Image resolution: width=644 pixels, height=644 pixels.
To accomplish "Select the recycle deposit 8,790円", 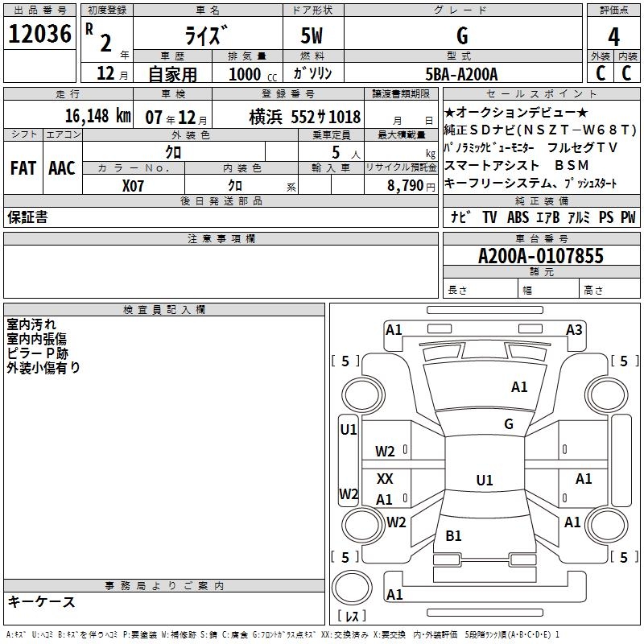I will 411,186.
